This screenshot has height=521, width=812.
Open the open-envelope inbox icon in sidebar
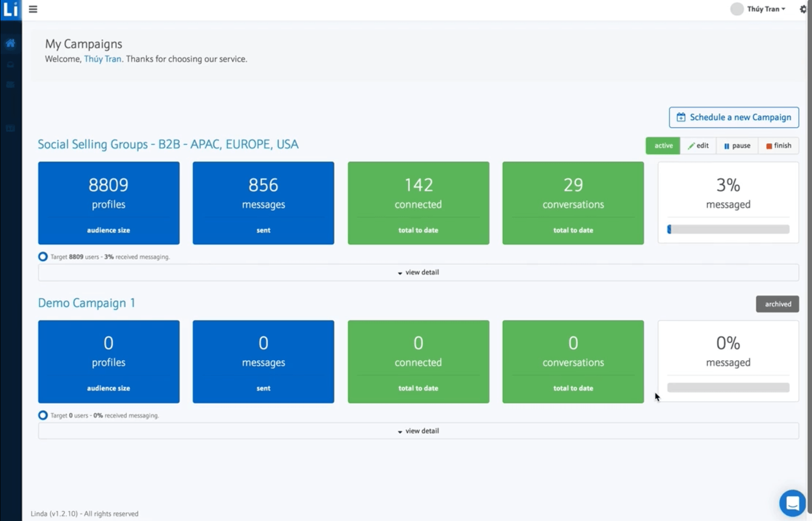[10, 64]
